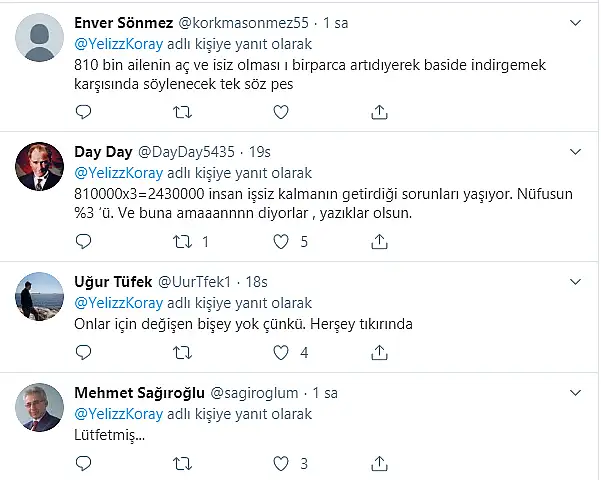Screen dimensions: 601x480
Task: Like Enver Sönmez's tweet
Action: pyautogui.click(x=280, y=111)
